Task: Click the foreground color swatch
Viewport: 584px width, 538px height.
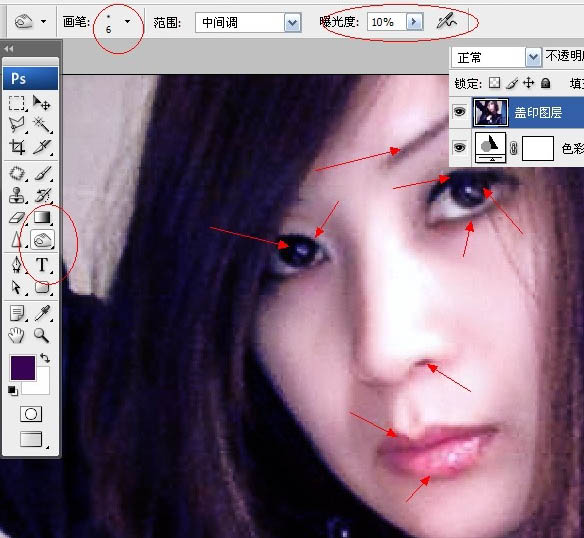Action: [23, 368]
